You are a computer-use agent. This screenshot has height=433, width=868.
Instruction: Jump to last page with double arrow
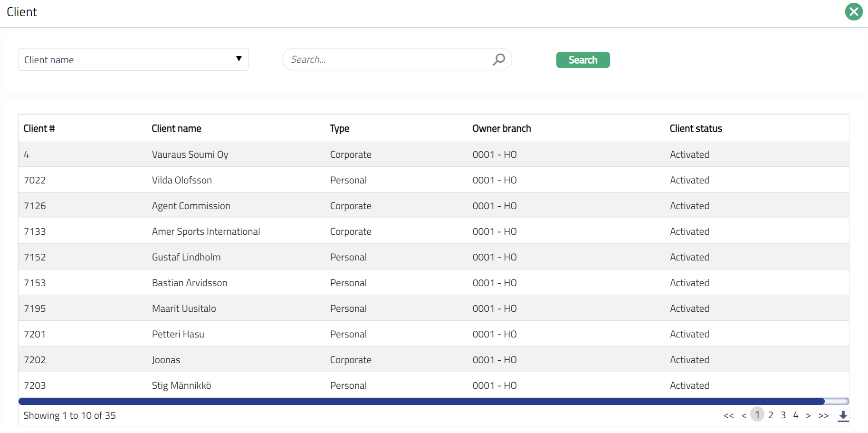point(823,415)
